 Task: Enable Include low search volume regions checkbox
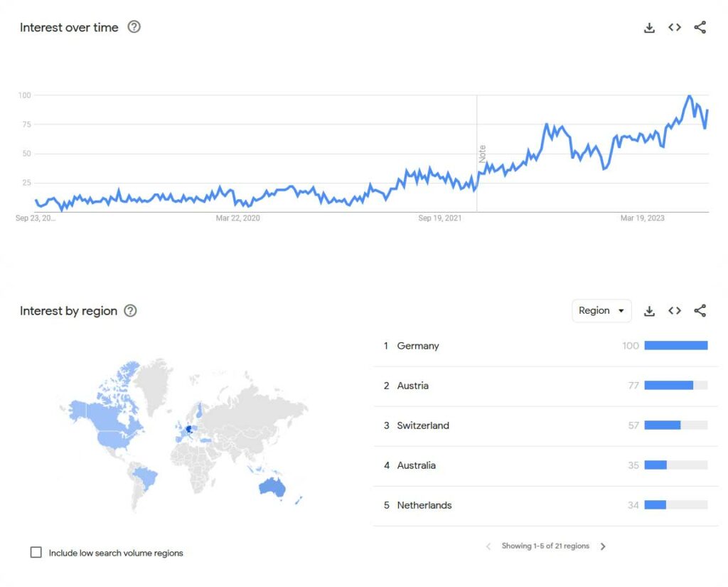(36, 552)
